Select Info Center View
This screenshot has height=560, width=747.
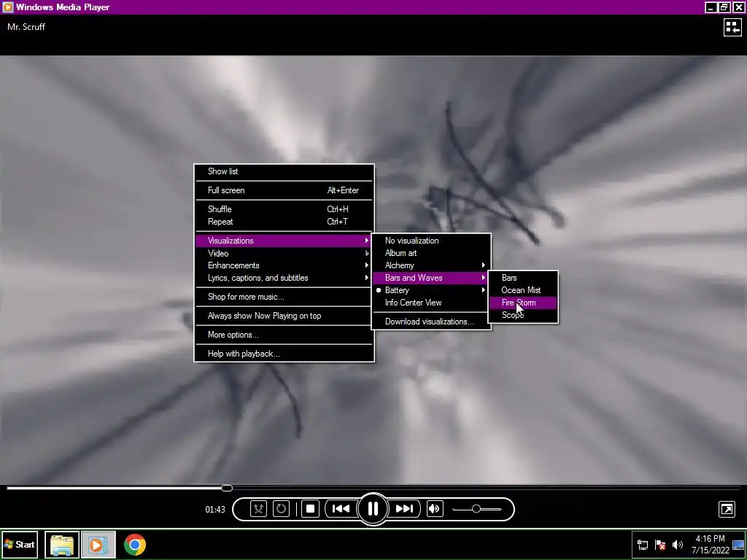coord(431,303)
